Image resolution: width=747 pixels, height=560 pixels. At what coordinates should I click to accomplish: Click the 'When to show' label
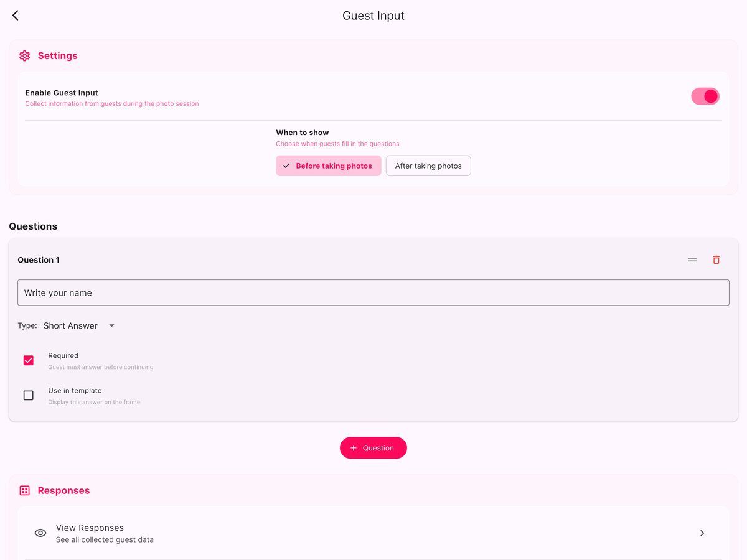pos(303,133)
